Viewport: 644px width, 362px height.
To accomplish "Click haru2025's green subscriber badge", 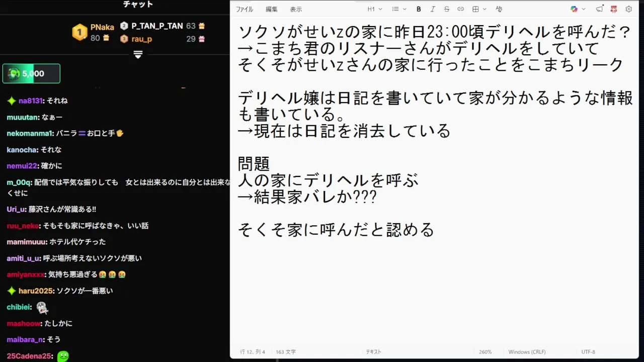I will [12, 291].
